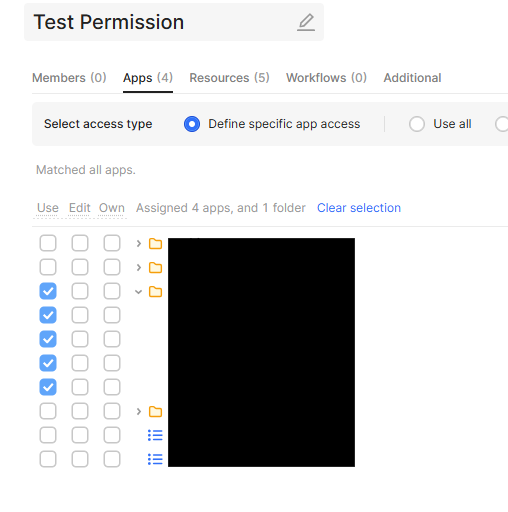Uncheck the Use checkbox of the expanded folder

pyautogui.click(x=48, y=291)
